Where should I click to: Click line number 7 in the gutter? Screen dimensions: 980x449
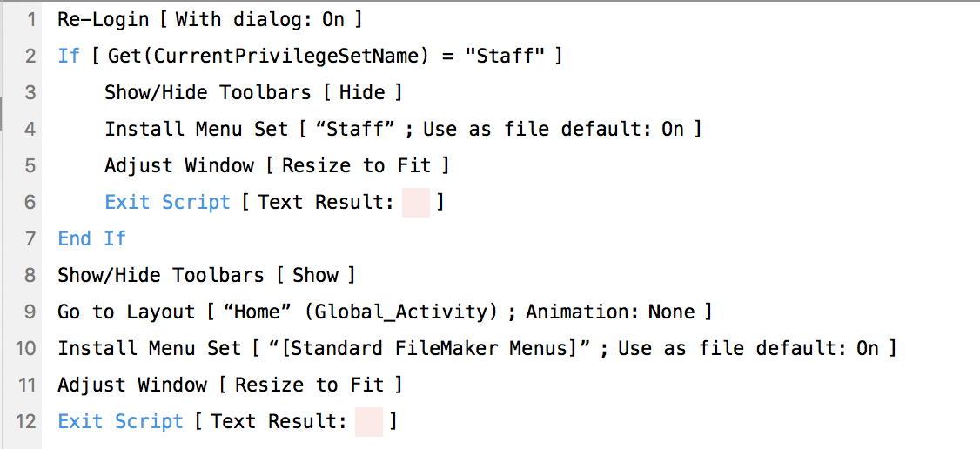pos(31,238)
